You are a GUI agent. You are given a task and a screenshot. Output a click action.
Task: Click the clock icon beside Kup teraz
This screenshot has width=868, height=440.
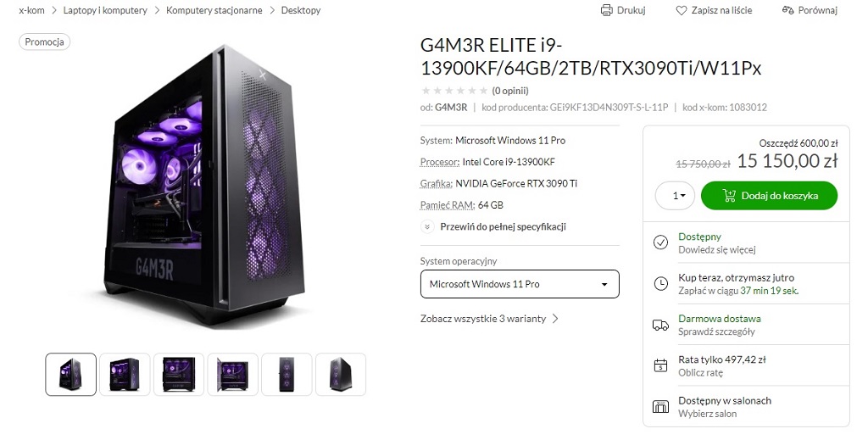pyautogui.click(x=660, y=283)
